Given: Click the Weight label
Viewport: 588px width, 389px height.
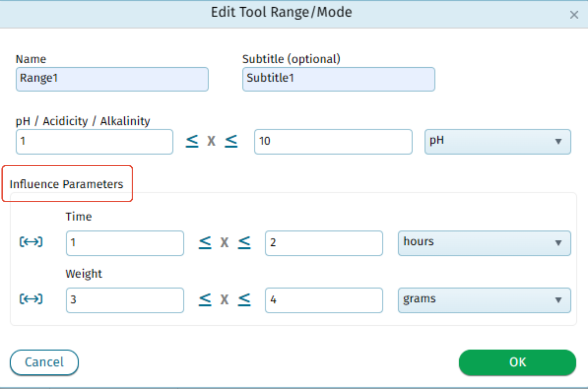Looking at the screenshot, I should [84, 274].
